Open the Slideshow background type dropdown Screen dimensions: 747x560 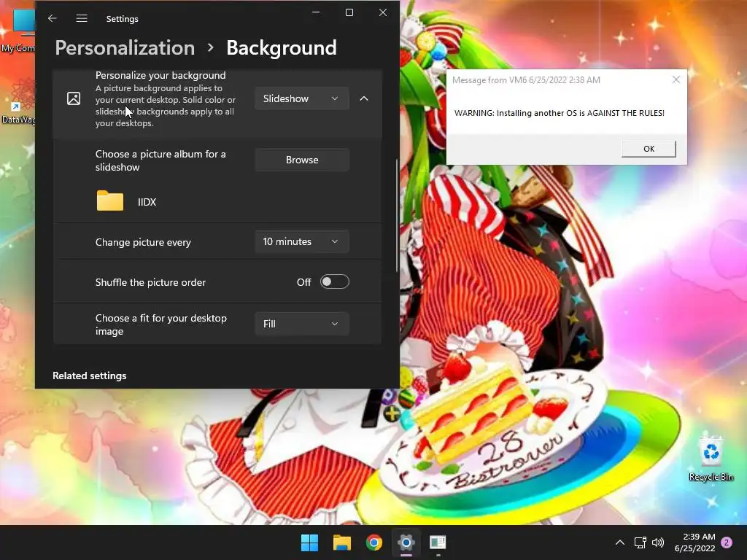tap(302, 98)
